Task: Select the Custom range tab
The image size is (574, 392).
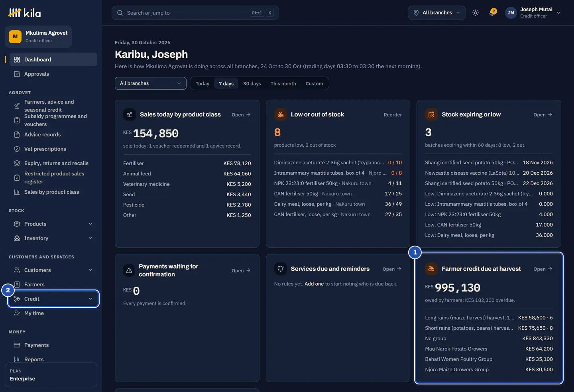Action: tap(314, 84)
